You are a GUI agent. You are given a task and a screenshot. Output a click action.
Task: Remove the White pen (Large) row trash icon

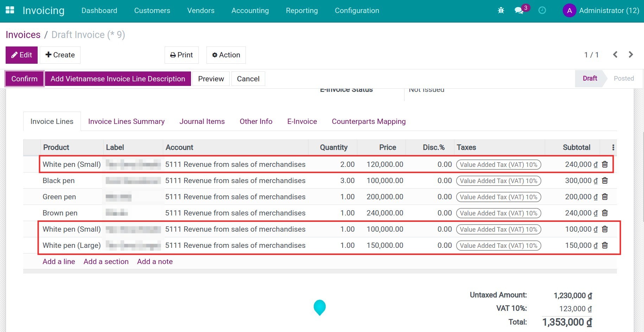pyautogui.click(x=605, y=245)
